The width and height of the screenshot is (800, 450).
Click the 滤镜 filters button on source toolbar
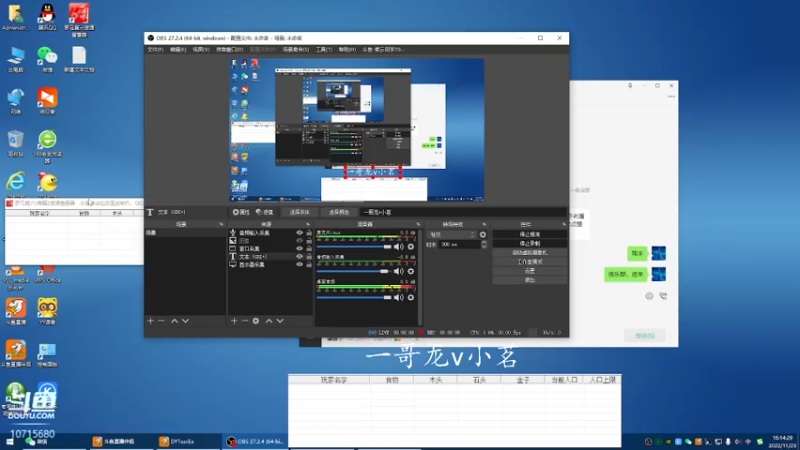coord(265,212)
